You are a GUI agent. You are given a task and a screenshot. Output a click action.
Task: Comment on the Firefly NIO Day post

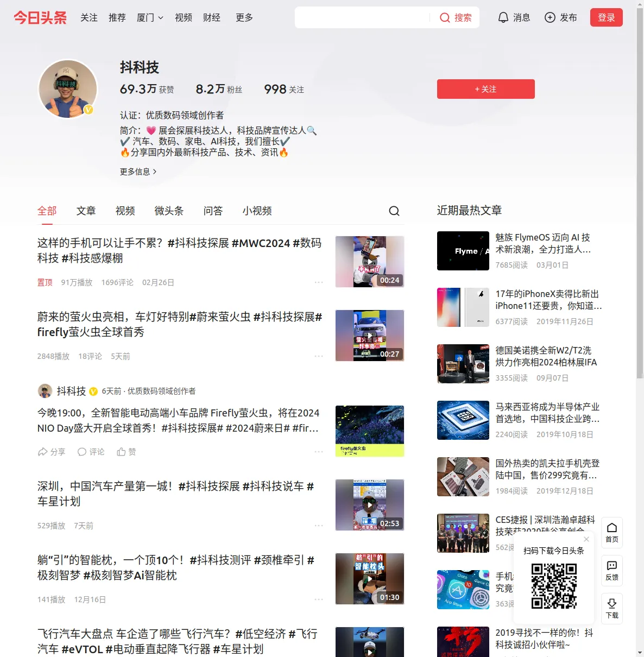tap(91, 452)
